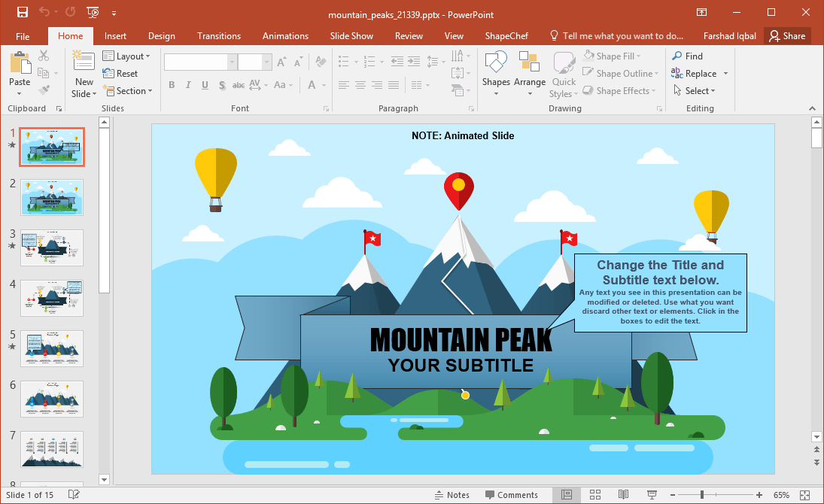Viewport: 824px width, 504px height.
Task: Switch to the ShapeChef tab
Action: 506,36
